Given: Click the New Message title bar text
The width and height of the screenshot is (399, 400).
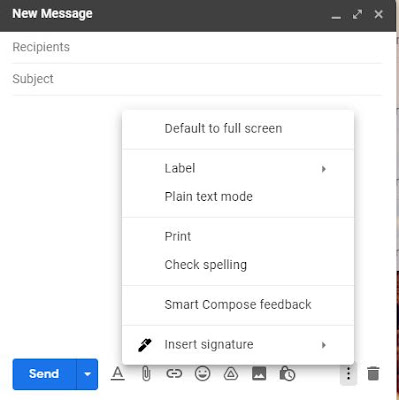Looking at the screenshot, I should click(52, 14).
